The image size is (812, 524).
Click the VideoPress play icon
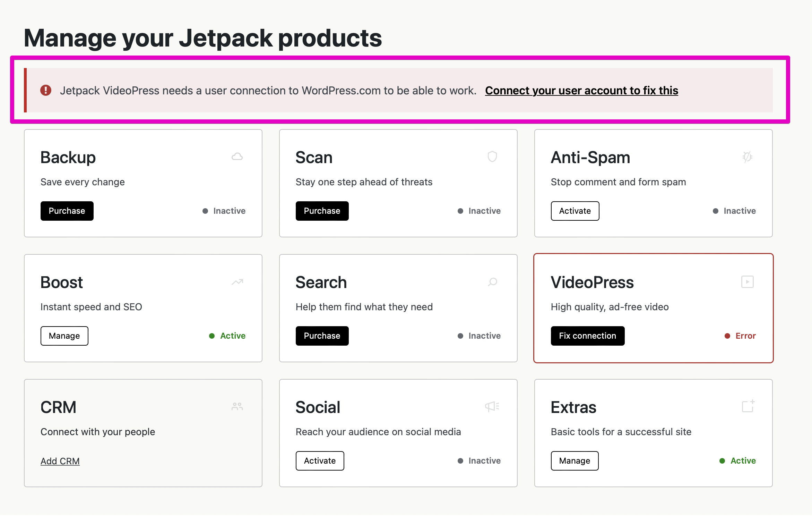[x=748, y=282]
